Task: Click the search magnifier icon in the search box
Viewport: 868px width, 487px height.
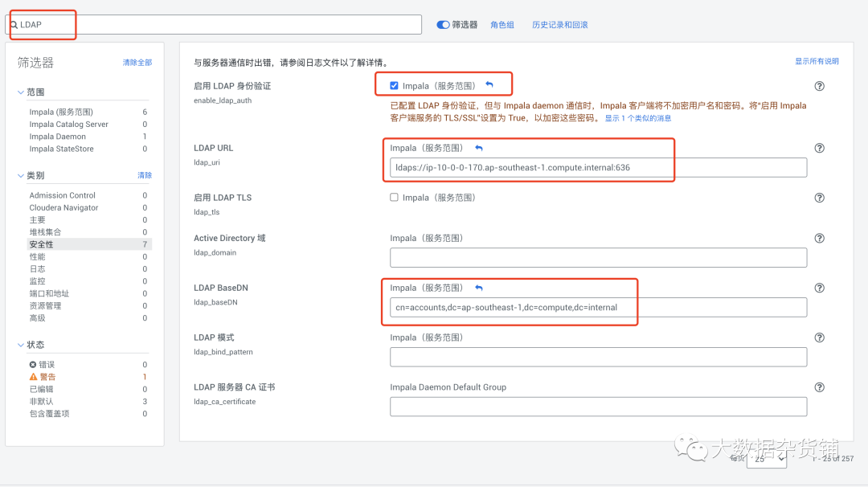Action: [x=14, y=25]
